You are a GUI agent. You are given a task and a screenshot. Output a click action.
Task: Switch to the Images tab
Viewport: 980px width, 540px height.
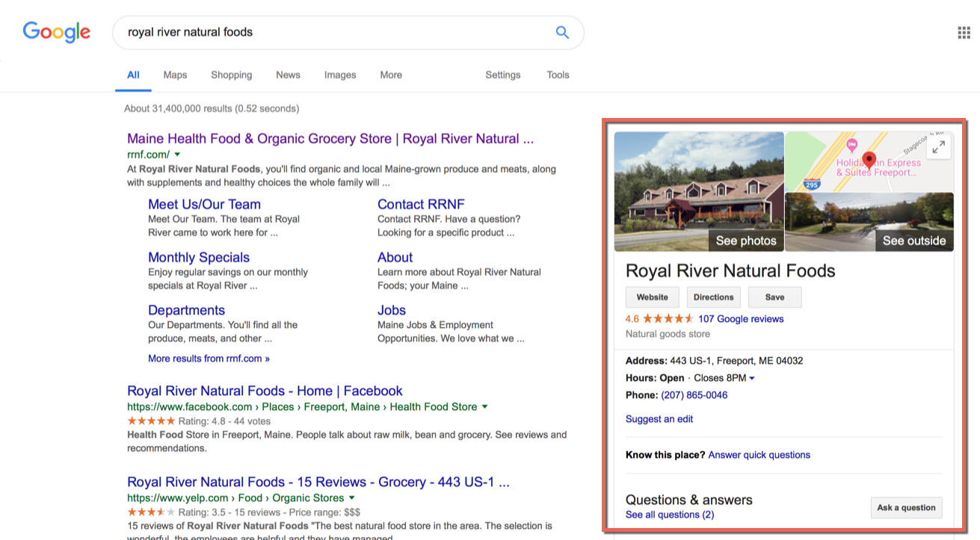tap(340, 75)
